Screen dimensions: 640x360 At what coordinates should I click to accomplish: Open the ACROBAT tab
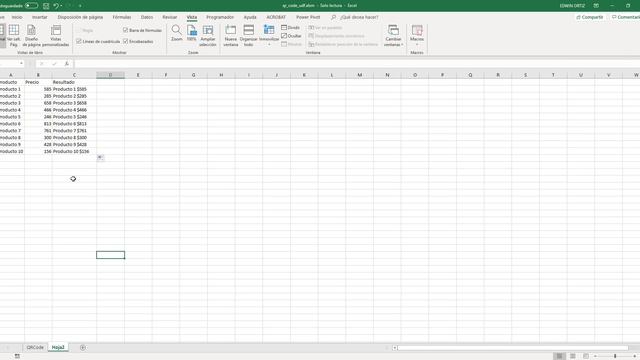pos(276,17)
